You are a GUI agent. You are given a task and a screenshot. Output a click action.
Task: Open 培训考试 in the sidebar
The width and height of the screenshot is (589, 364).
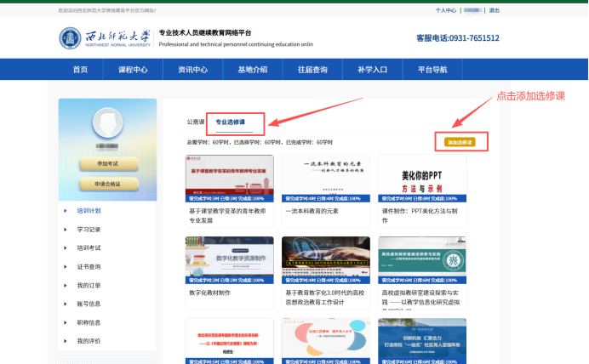pyautogui.click(x=89, y=248)
